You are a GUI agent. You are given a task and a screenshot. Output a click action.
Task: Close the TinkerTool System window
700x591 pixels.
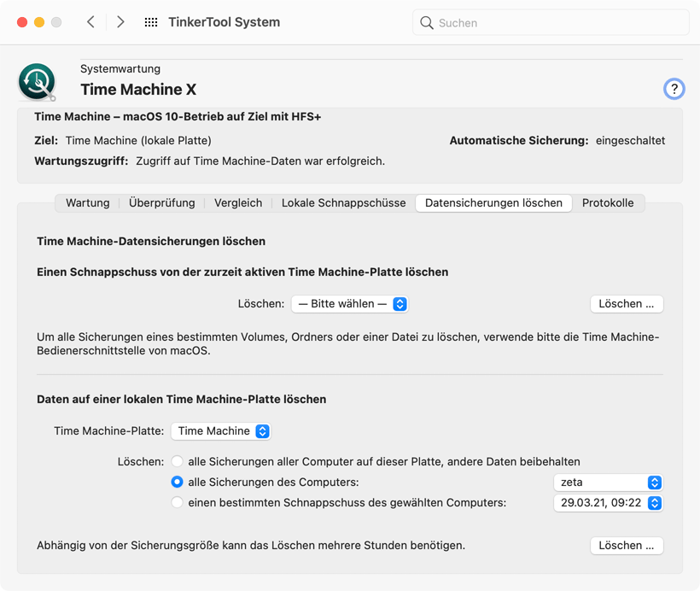(22, 22)
